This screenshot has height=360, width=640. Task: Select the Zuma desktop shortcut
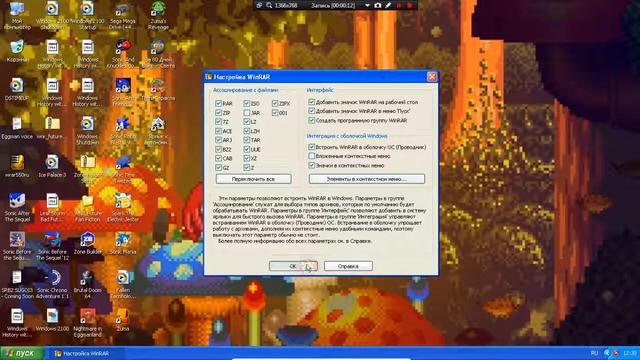122,320
